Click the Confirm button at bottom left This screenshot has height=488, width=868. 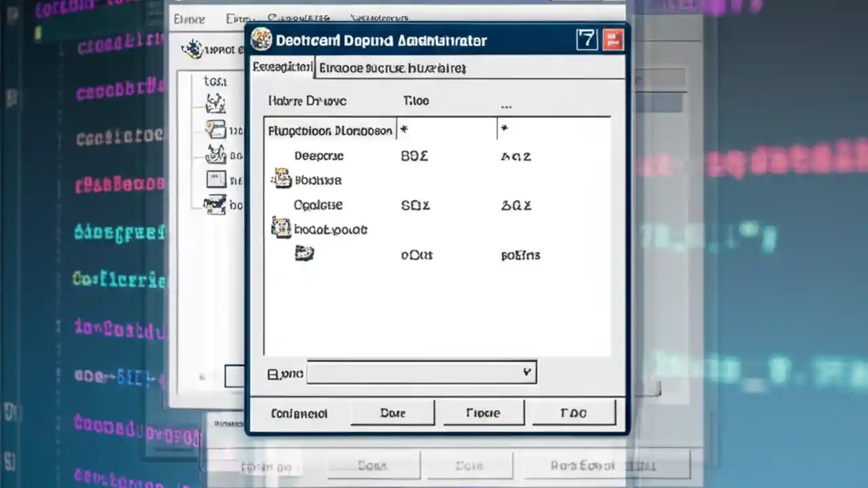[x=299, y=413]
